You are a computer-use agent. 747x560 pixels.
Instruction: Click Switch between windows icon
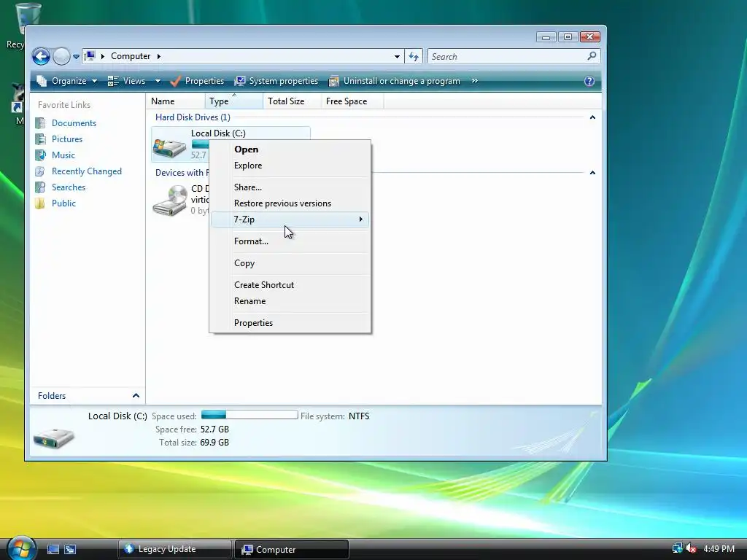click(70, 550)
